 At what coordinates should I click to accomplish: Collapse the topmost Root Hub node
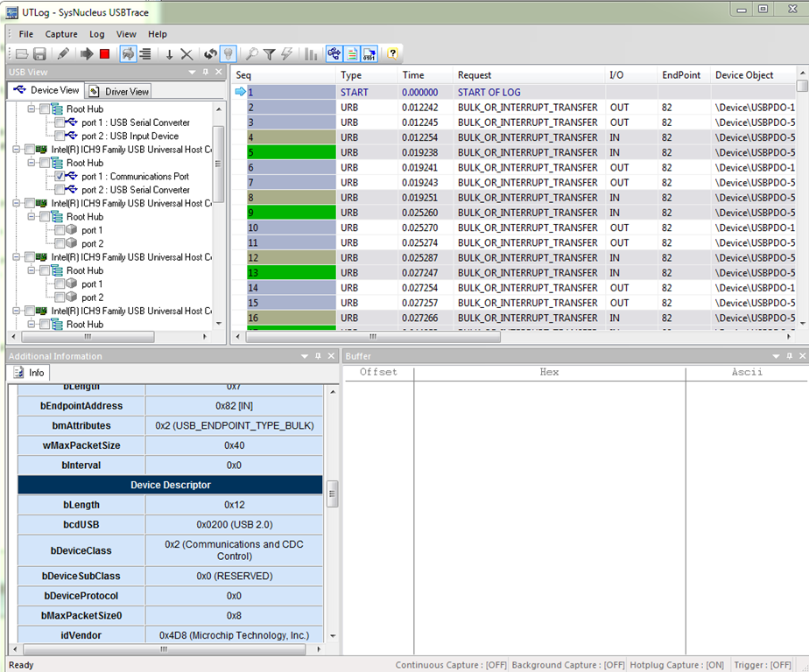point(32,109)
